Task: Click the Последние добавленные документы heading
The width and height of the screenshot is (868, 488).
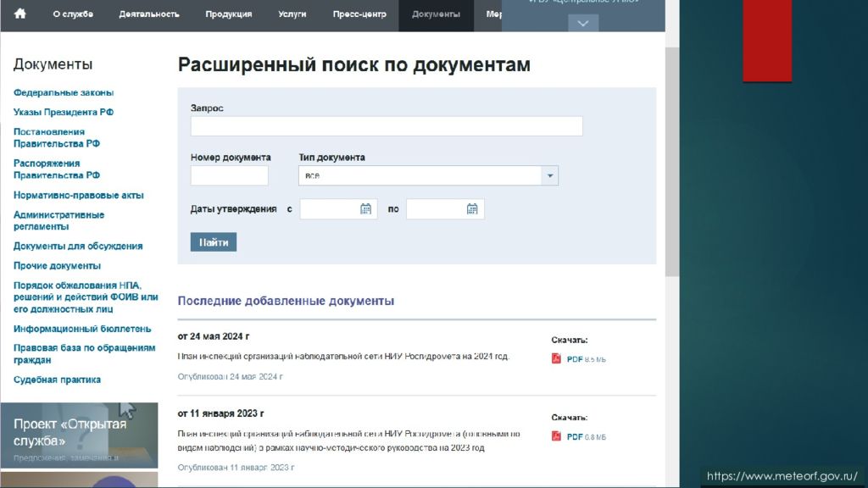Action: 286,301
